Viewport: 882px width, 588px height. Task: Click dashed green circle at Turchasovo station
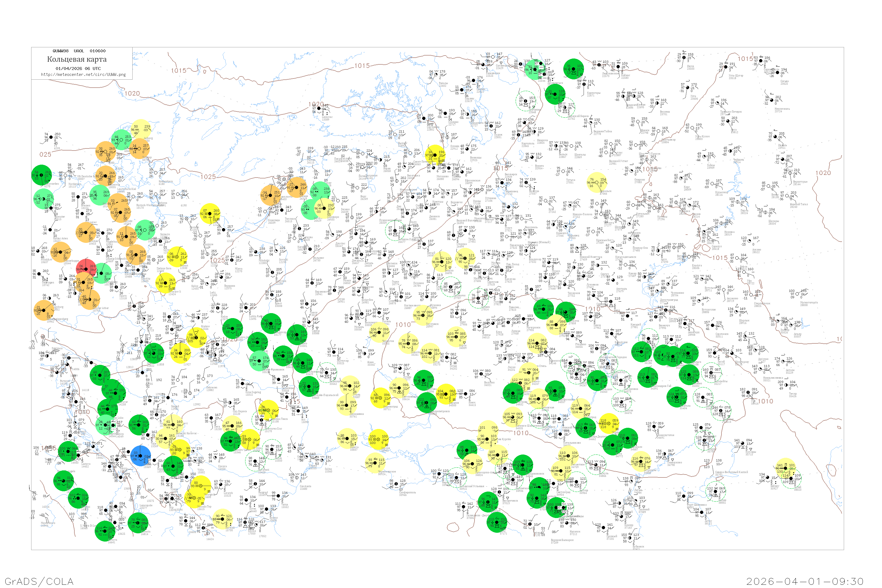[526, 101]
